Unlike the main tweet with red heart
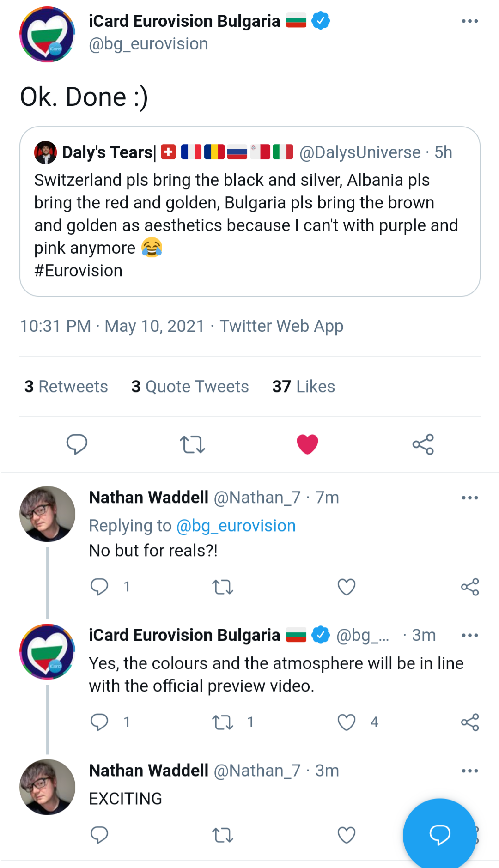This screenshot has width=499, height=868. [x=307, y=444]
